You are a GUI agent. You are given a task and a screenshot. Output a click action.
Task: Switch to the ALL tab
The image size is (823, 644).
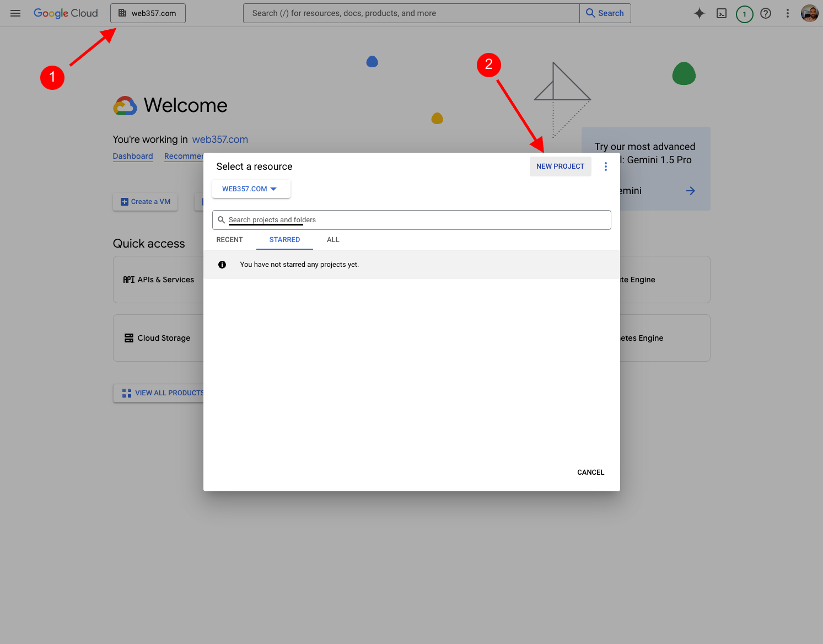333,240
